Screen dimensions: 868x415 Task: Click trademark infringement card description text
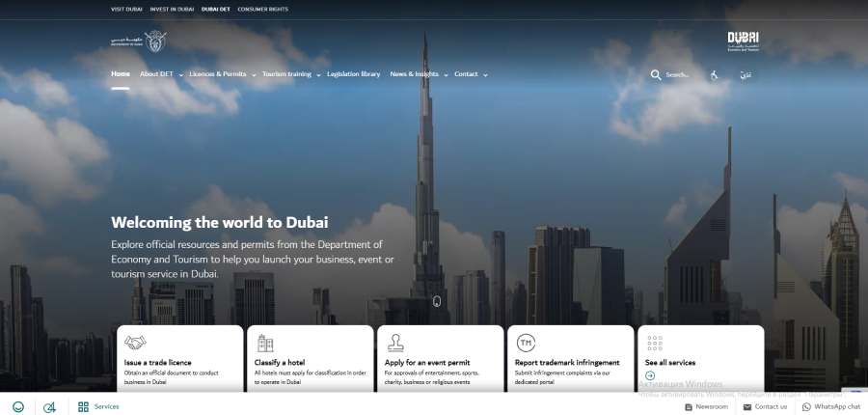coord(562,378)
